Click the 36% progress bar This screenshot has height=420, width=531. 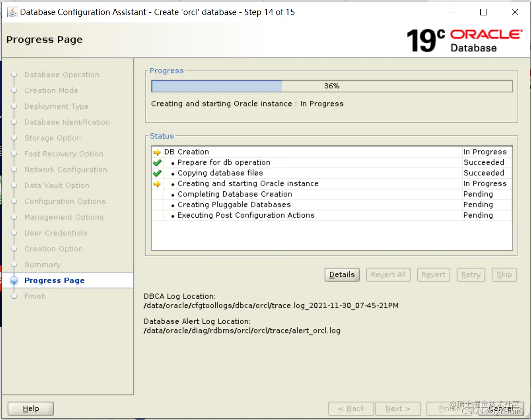(x=332, y=86)
